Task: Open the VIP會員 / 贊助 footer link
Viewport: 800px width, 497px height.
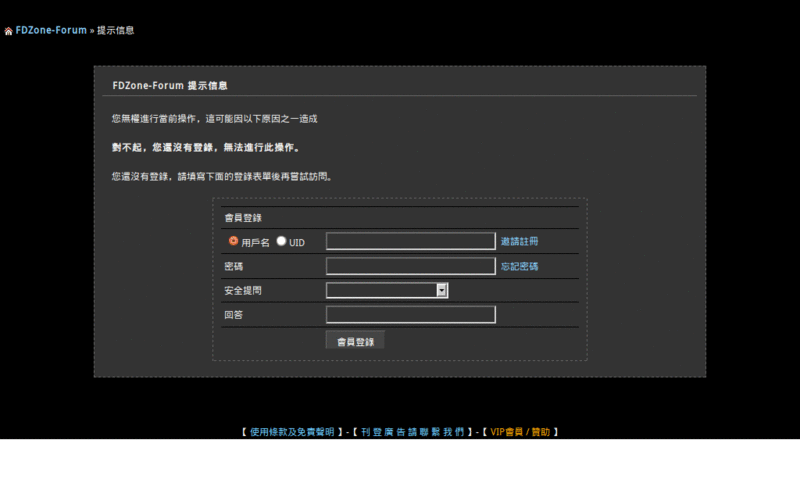Action: point(520,432)
